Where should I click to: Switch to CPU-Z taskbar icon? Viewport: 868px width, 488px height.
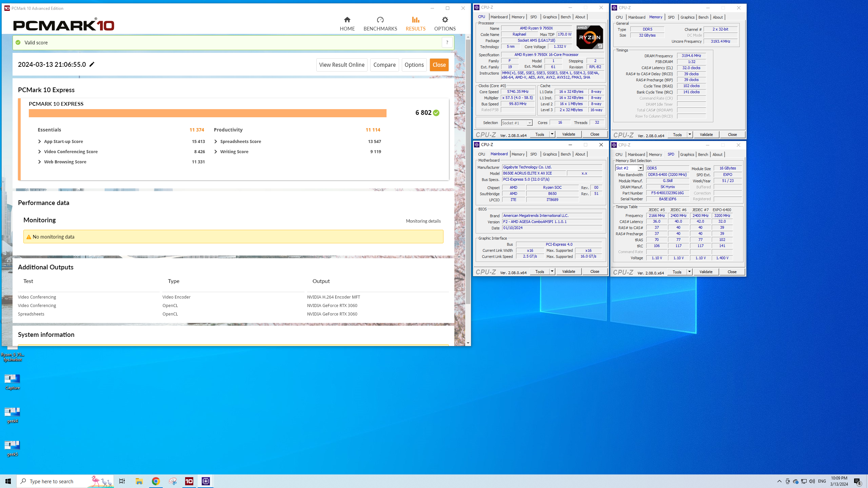[x=206, y=481]
